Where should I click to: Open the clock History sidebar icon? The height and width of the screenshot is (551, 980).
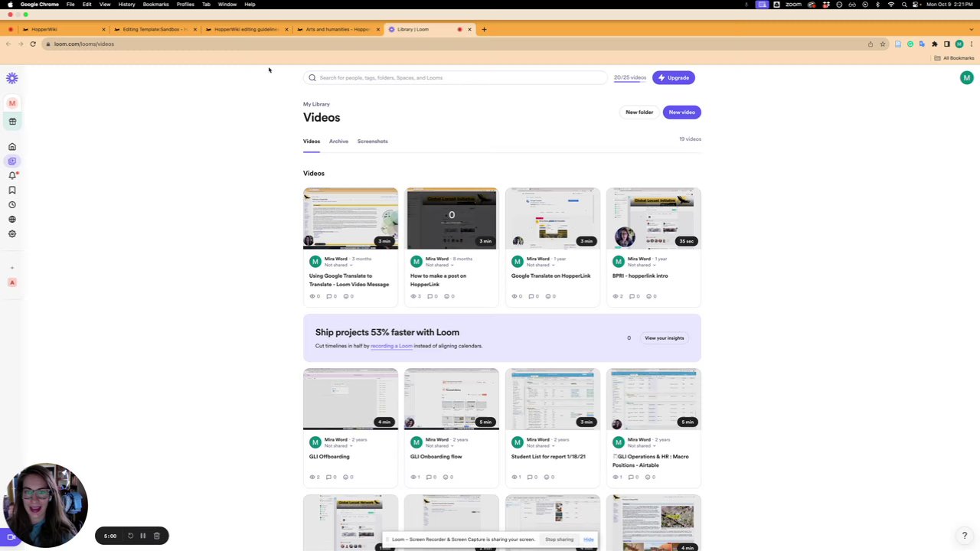pos(12,204)
